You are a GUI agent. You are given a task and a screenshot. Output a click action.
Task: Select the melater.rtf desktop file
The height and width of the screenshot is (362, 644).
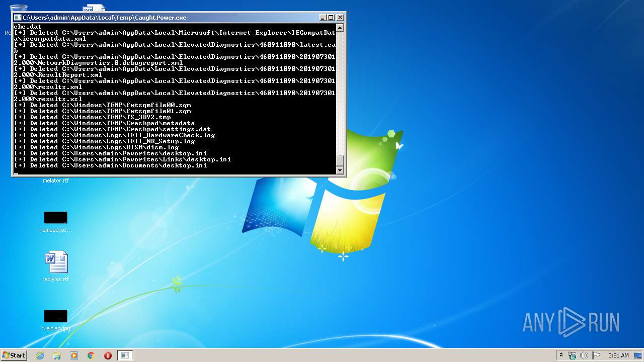[x=56, y=180]
